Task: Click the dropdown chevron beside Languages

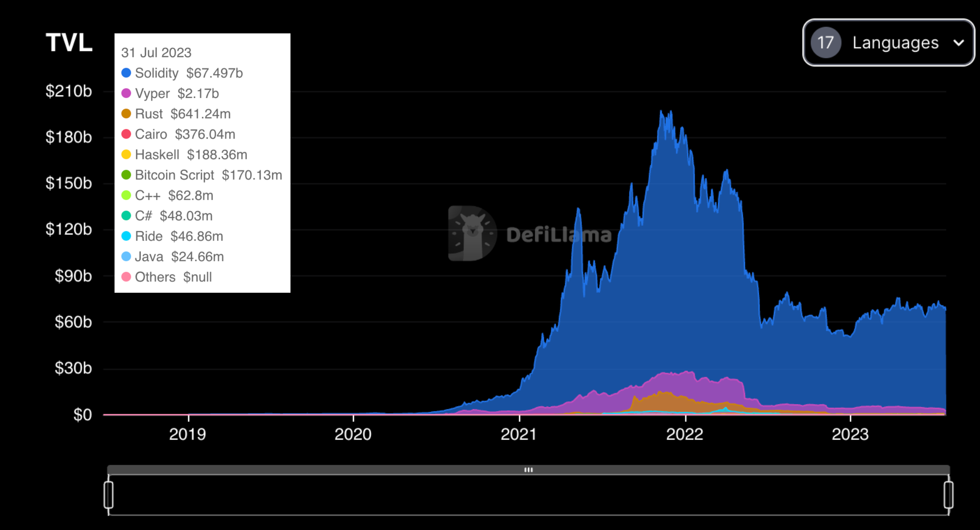Action: [x=959, y=43]
